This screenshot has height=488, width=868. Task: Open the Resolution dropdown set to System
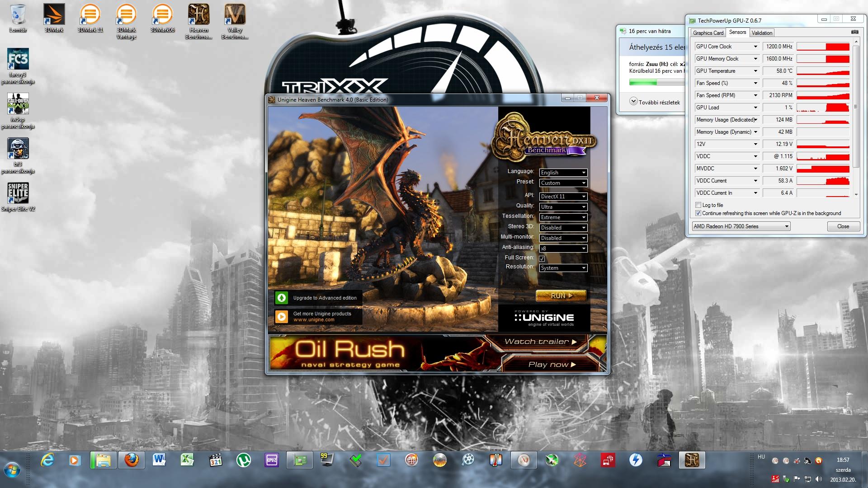click(563, 268)
